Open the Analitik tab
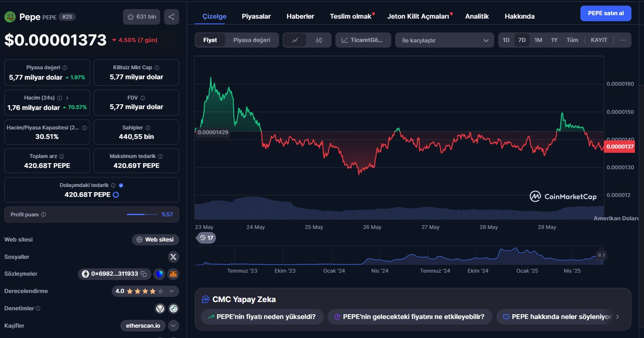 click(x=477, y=16)
